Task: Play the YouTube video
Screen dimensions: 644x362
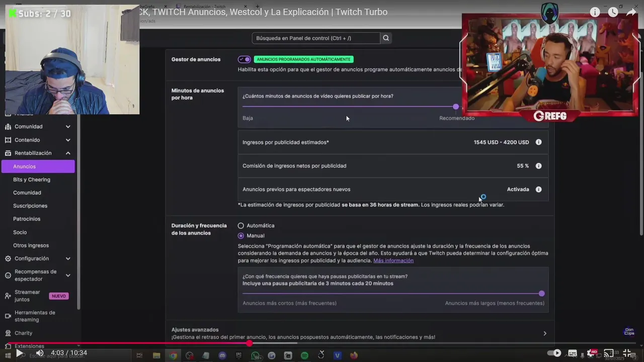Action: point(19,353)
